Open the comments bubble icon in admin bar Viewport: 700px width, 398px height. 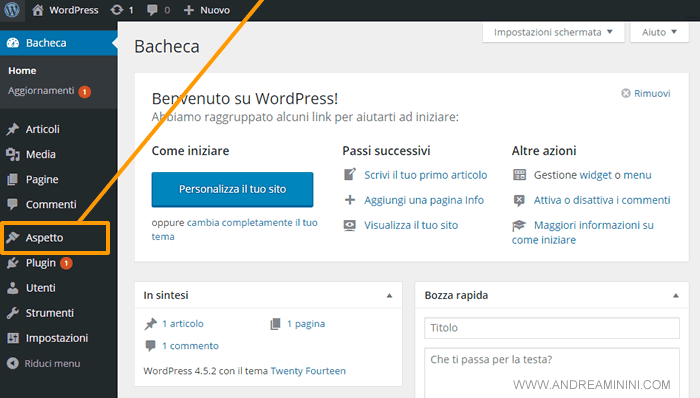click(152, 10)
